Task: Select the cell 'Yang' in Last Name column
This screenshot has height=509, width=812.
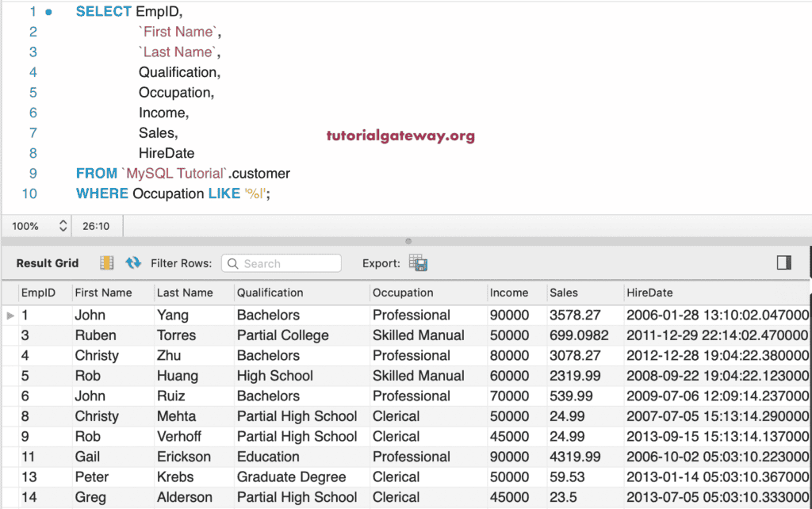Action: [173, 315]
